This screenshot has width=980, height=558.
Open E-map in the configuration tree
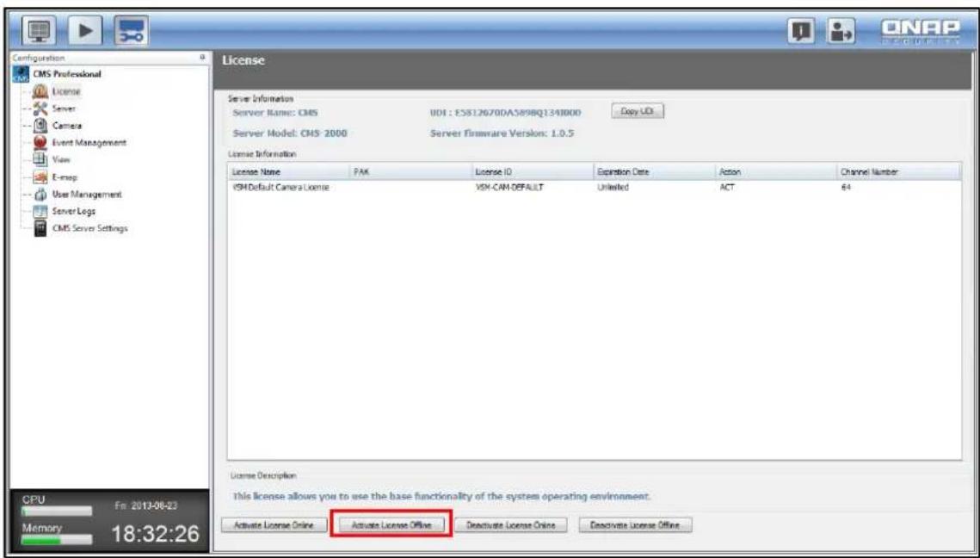(66, 177)
